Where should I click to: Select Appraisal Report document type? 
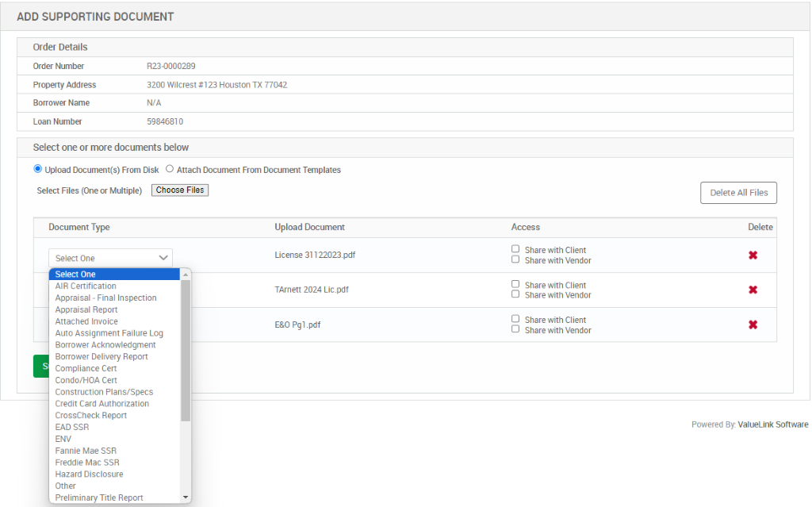(x=114, y=309)
